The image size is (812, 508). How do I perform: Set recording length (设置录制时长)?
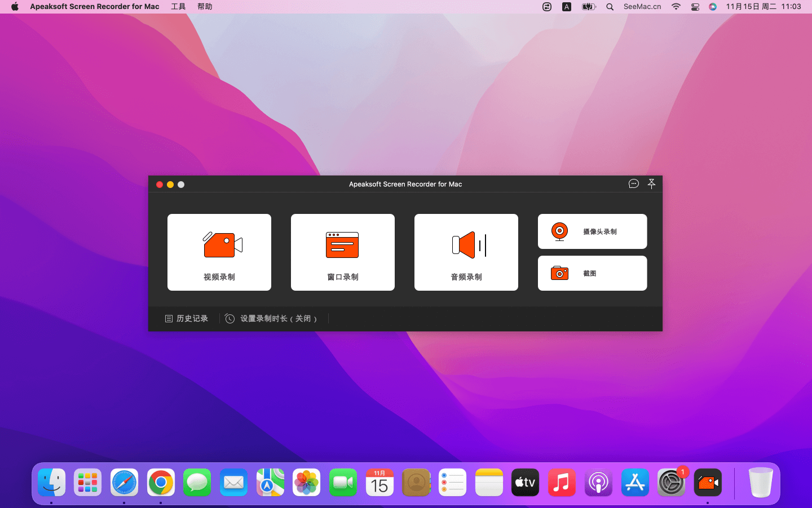(x=271, y=319)
